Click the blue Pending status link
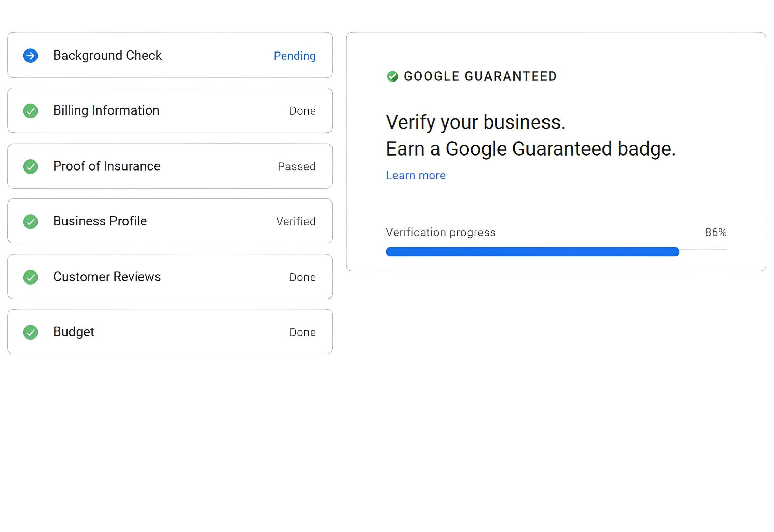Screen dimensions: 774x532 pyautogui.click(x=295, y=56)
